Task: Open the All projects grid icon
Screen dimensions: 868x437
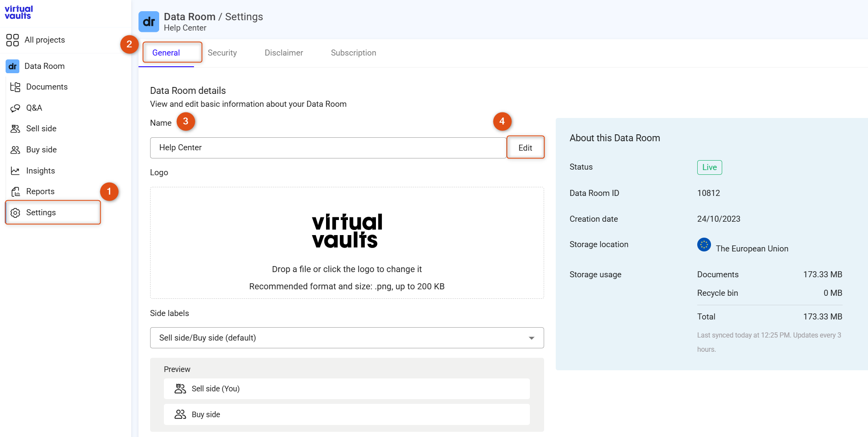Action: coord(12,40)
